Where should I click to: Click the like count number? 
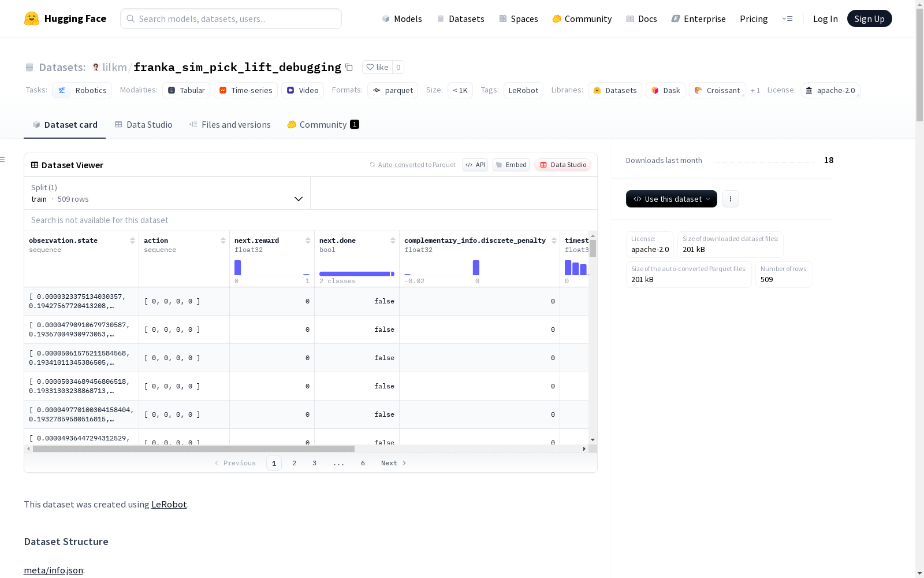click(398, 67)
